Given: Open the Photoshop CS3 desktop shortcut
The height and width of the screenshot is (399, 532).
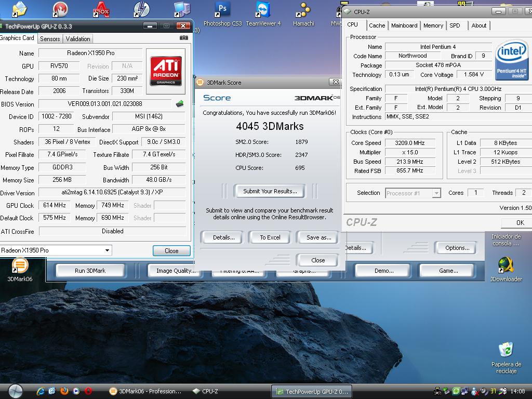Looking at the screenshot, I should tap(222, 14).
